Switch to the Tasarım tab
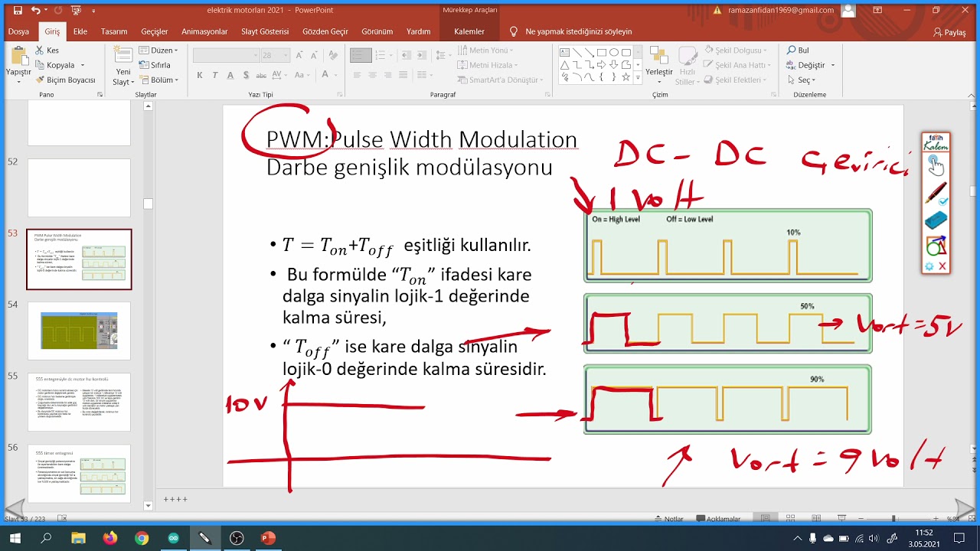Image resolution: width=980 pixels, height=551 pixels. point(114,31)
